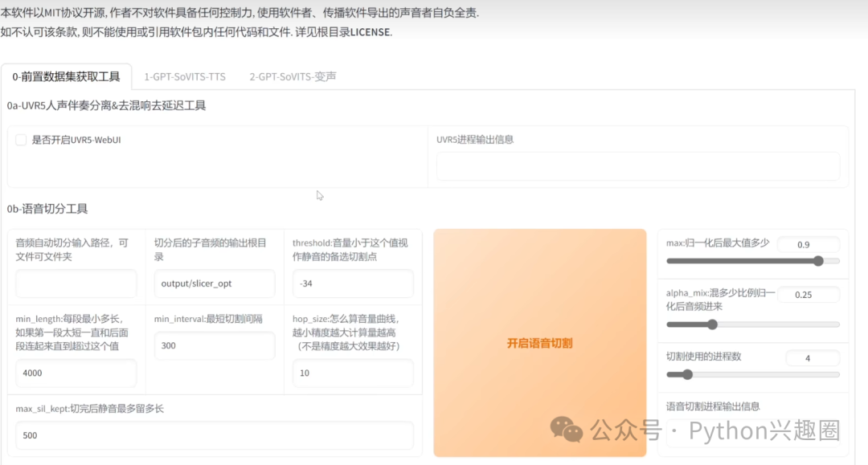
Task: Click the audio auto-slice input path field
Action: coord(76,283)
